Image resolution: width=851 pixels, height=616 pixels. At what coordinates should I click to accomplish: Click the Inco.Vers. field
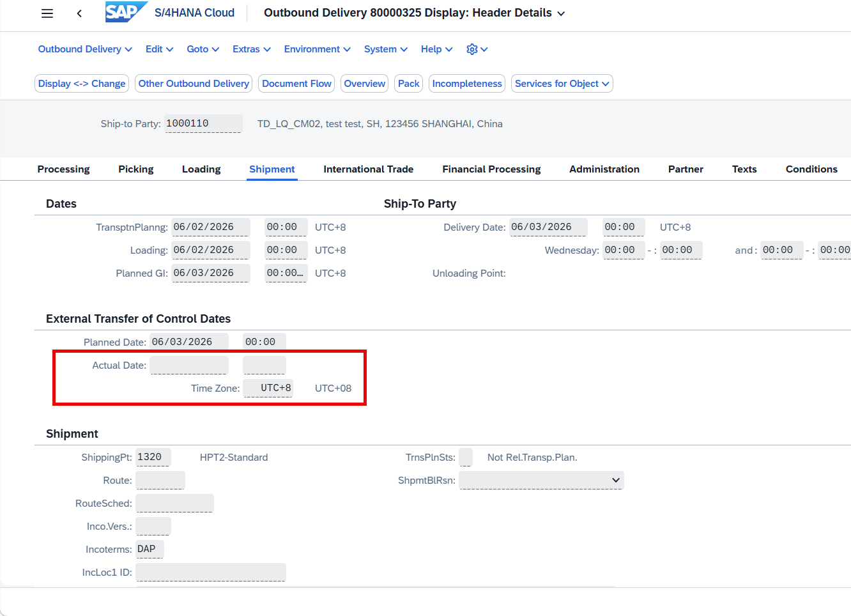point(153,526)
